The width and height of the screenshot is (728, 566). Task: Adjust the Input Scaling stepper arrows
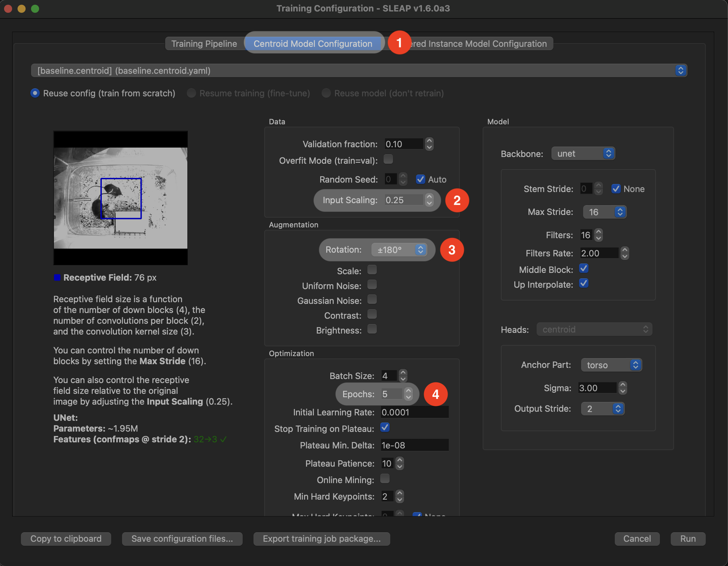pos(429,200)
